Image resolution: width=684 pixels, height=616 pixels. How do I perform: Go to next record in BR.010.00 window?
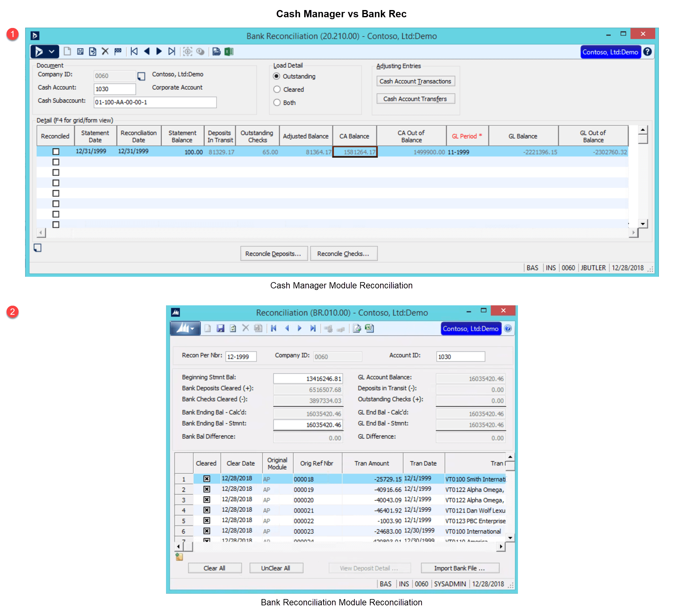point(299,328)
